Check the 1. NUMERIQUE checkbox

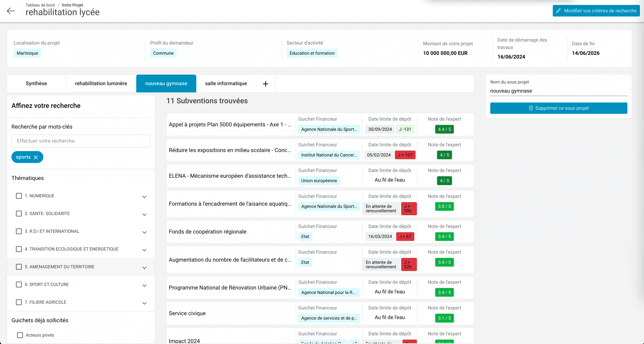(19, 196)
